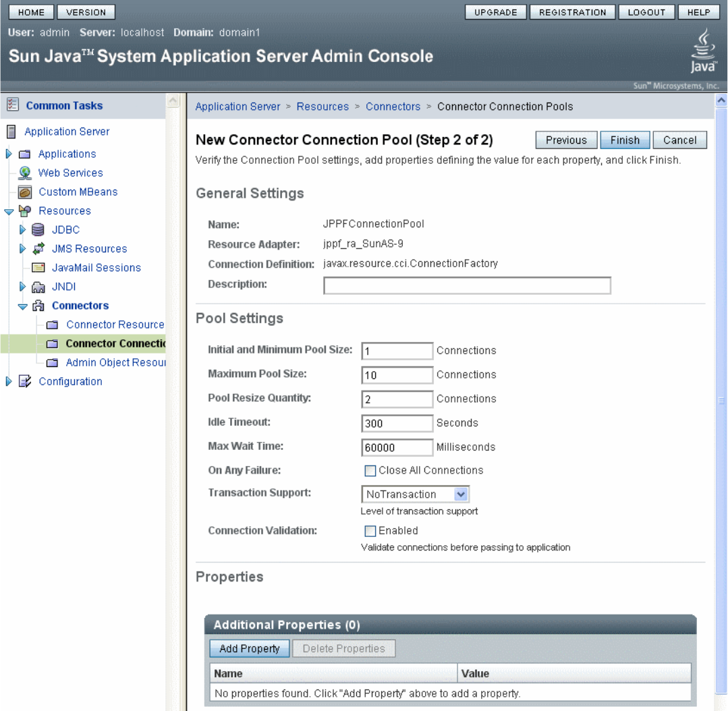Expand the Applications tree node
The height and width of the screenshot is (711, 728).
(8, 154)
